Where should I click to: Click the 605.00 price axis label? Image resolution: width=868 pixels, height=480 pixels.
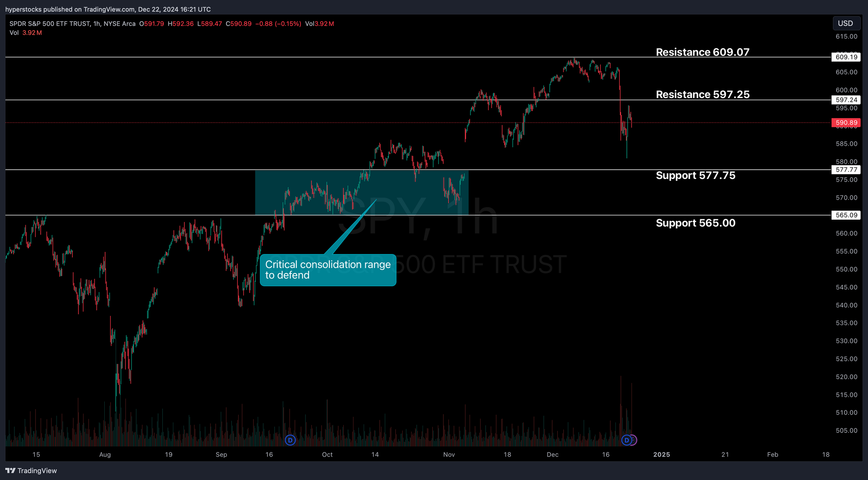click(x=846, y=72)
